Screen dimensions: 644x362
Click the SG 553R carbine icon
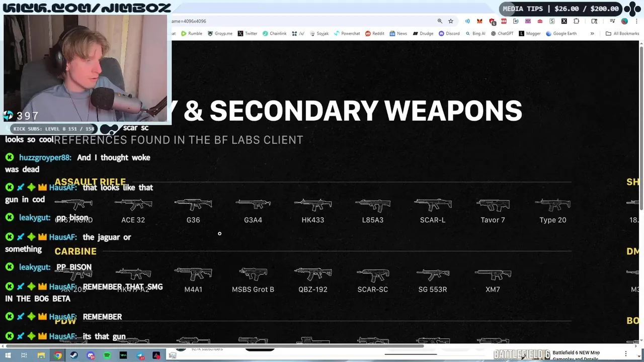(433, 274)
